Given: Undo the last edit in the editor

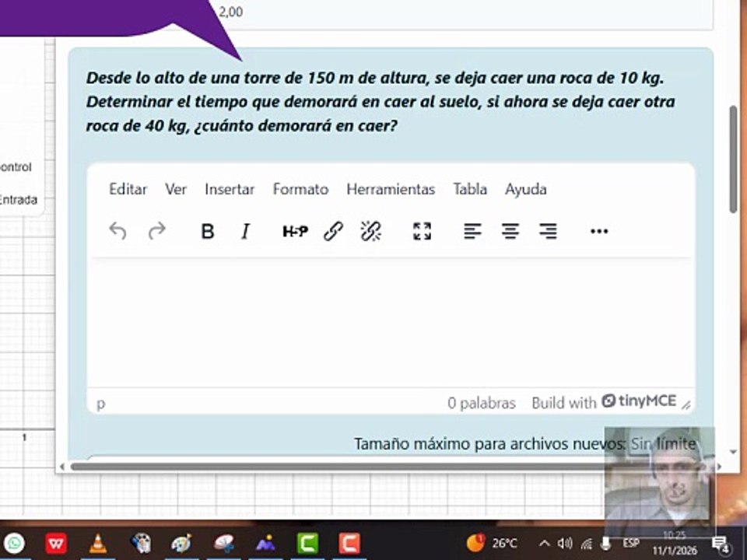Looking at the screenshot, I should tap(117, 232).
